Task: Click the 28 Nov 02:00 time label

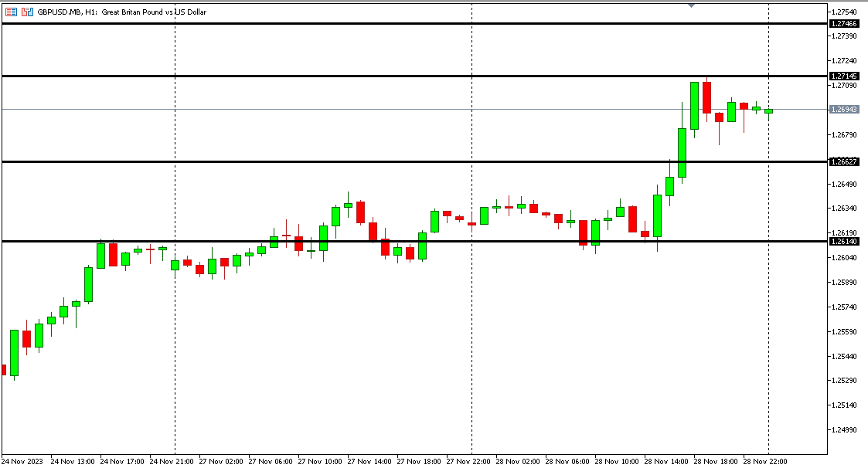Action: click(x=518, y=461)
